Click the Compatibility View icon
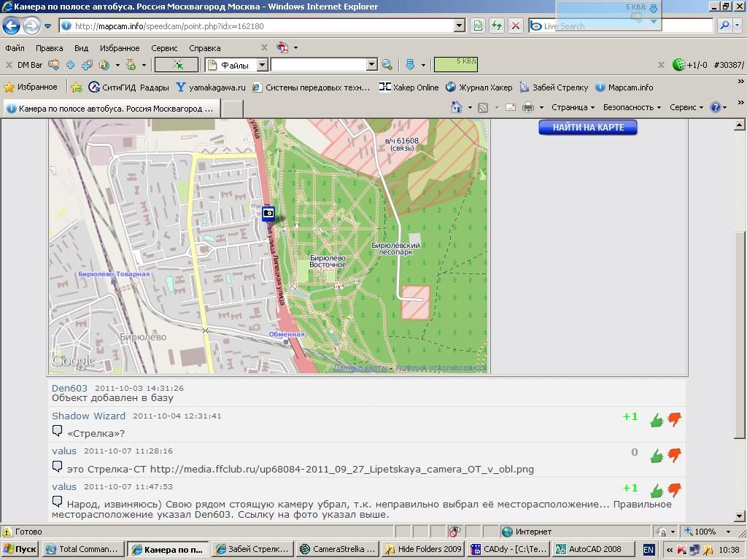The height and width of the screenshot is (560, 747). (478, 26)
